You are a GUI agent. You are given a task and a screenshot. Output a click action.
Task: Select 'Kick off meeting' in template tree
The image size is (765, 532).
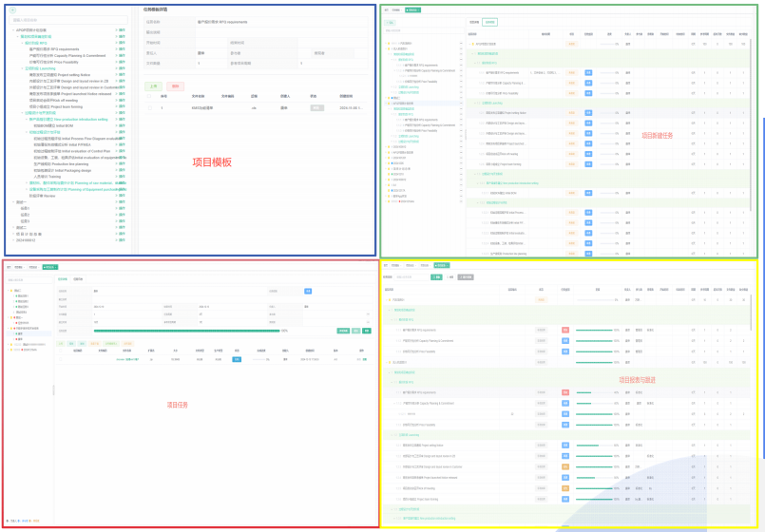point(55,100)
